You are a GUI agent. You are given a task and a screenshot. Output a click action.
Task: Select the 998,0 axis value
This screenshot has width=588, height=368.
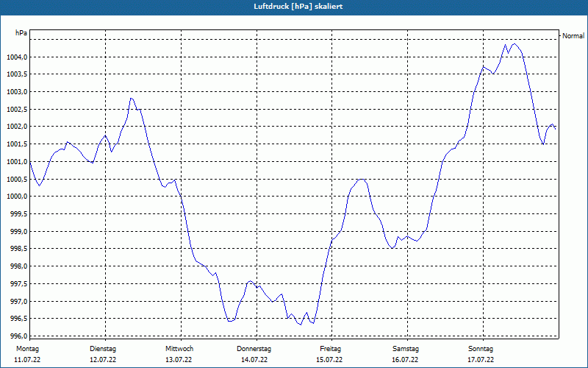[18, 266]
